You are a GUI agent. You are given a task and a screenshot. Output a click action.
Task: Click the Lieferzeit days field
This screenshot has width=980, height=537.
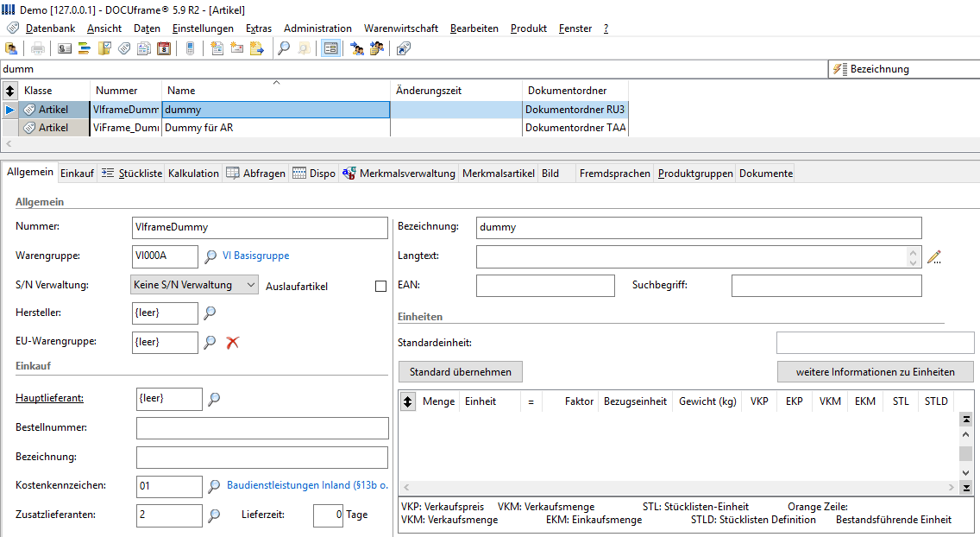(x=328, y=515)
